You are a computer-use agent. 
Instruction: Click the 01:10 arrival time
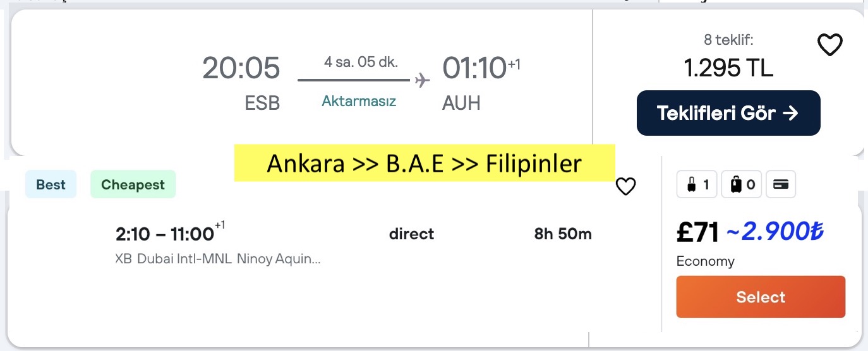[x=474, y=68]
